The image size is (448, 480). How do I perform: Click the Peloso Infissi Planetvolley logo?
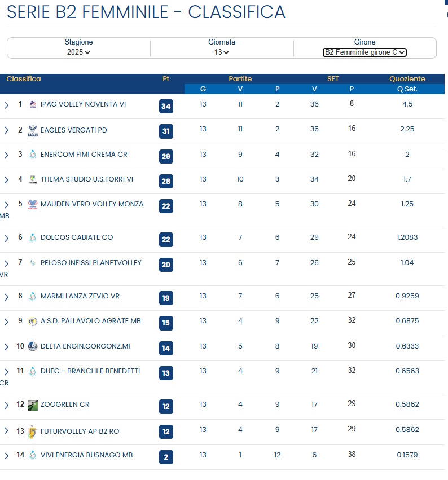click(x=33, y=263)
